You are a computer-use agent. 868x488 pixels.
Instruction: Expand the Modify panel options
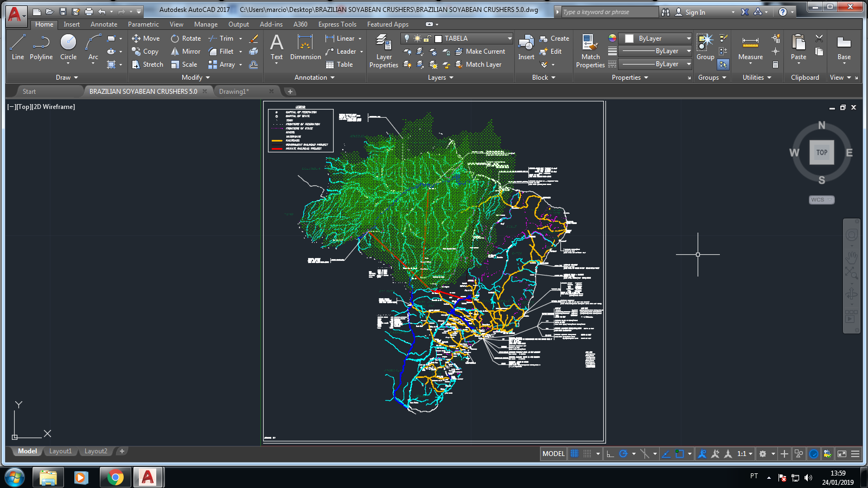point(196,78)
